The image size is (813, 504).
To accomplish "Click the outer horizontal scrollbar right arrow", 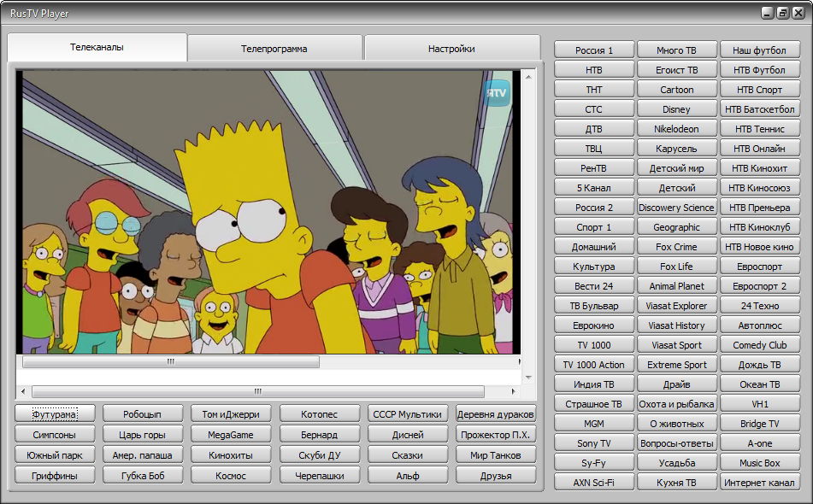I will click(x=513, y=391).
